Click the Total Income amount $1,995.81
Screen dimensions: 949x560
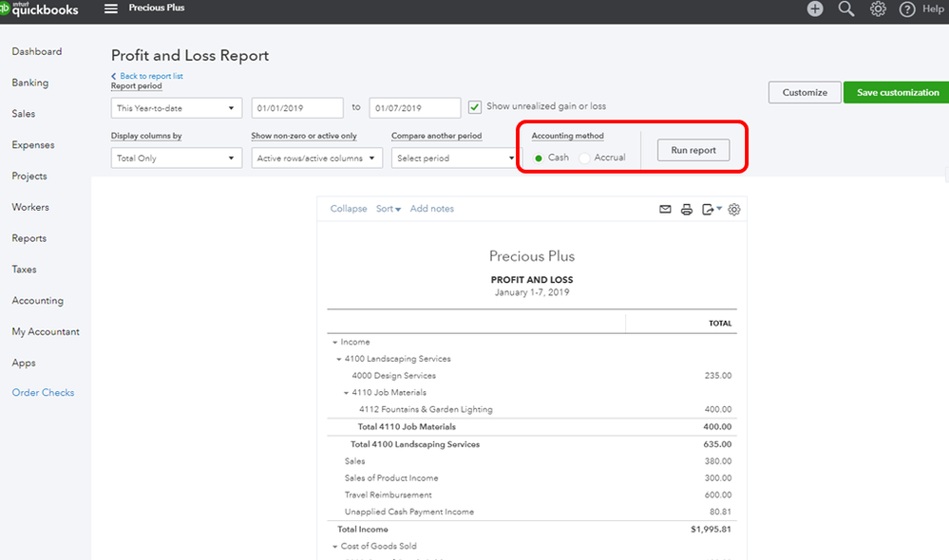coord(711,530)
